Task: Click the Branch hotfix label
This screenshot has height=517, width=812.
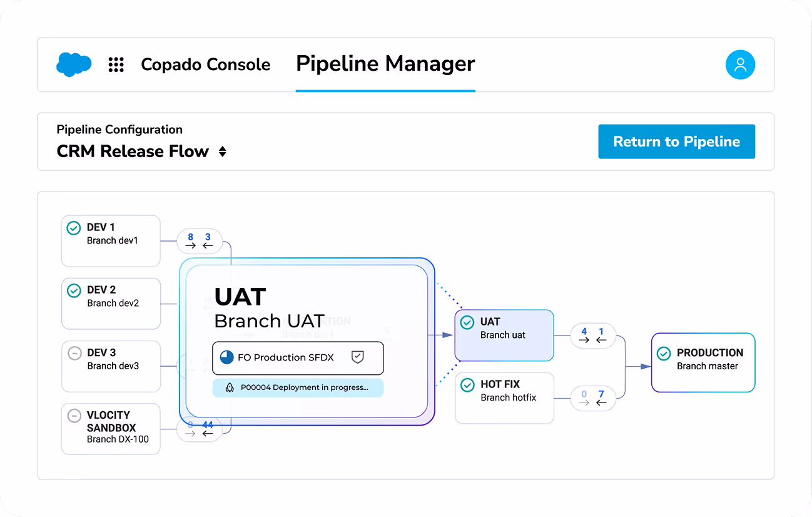Action: [509, 397]
